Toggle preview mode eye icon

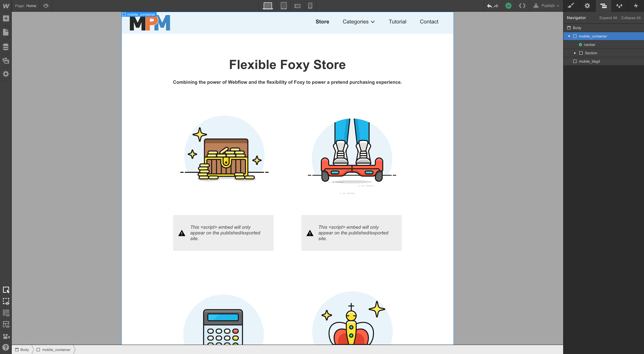(46, 6)
